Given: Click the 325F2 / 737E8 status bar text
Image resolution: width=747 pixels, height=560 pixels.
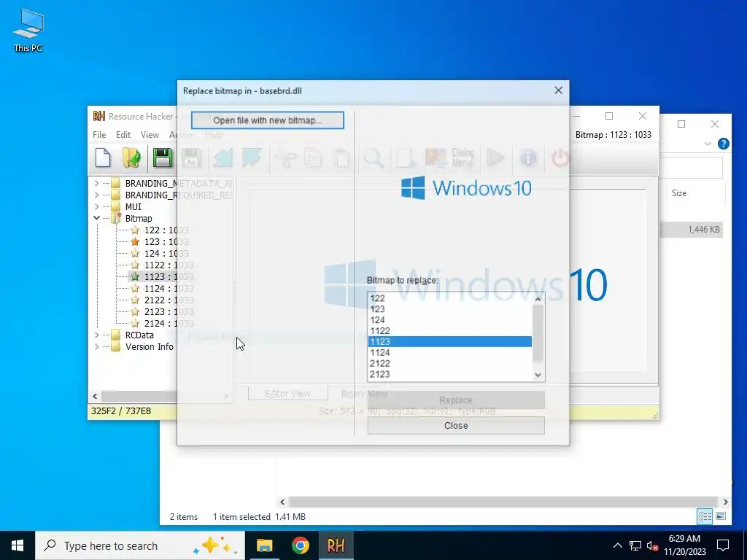Looking at the screenshot, I should [x=121, y=411].
